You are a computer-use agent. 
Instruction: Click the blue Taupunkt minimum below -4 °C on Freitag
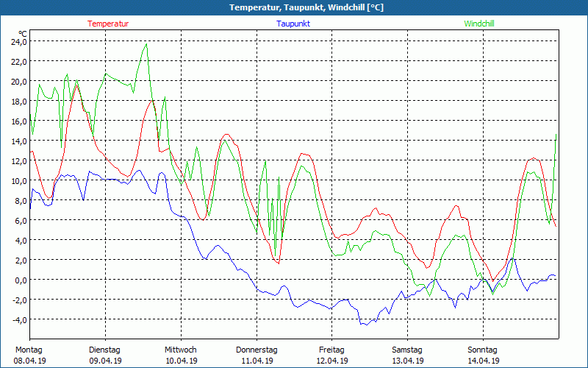click(366, 325)
